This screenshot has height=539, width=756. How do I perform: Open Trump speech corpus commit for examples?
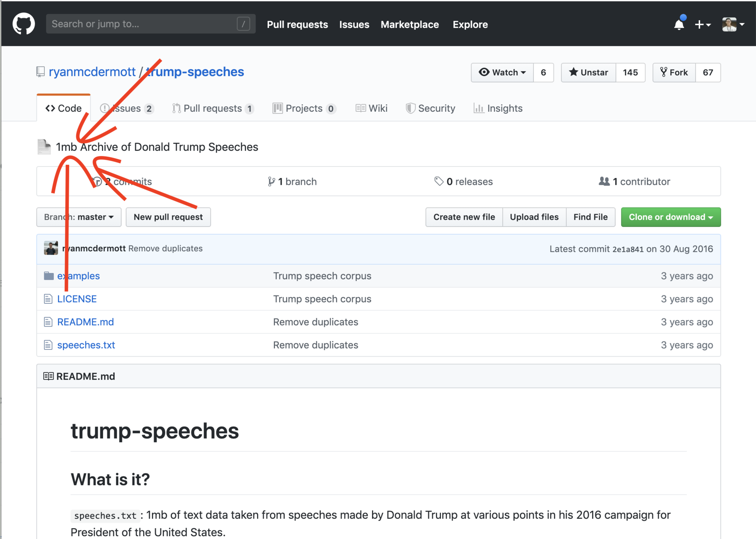pyautogui.click(x=322, y=276)
